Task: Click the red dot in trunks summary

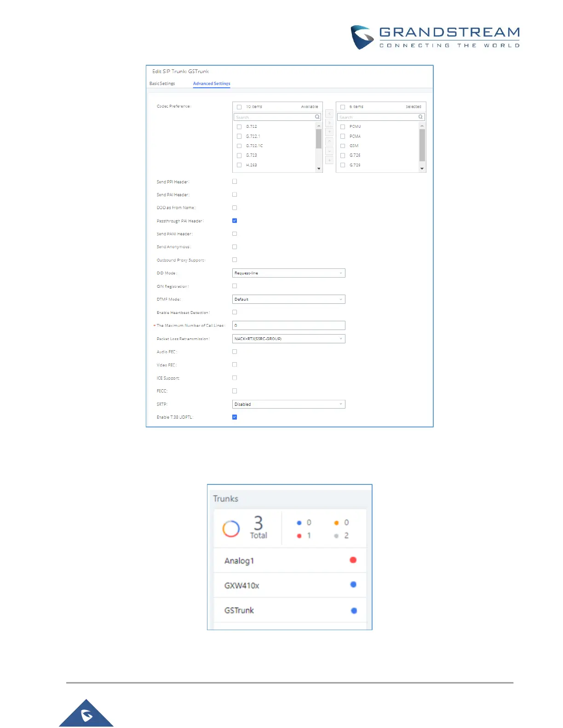Action: click(x=299, y=536)
